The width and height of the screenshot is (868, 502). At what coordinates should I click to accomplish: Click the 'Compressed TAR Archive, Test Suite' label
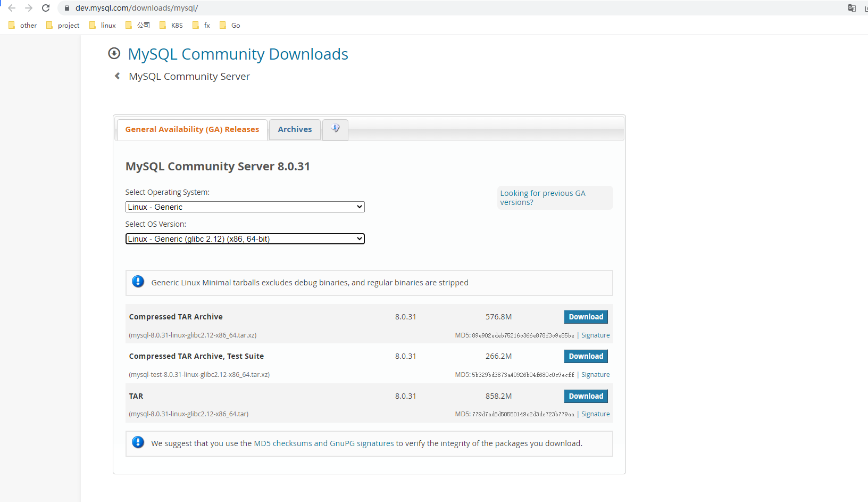pyautogui.click(x=196, y=356)
